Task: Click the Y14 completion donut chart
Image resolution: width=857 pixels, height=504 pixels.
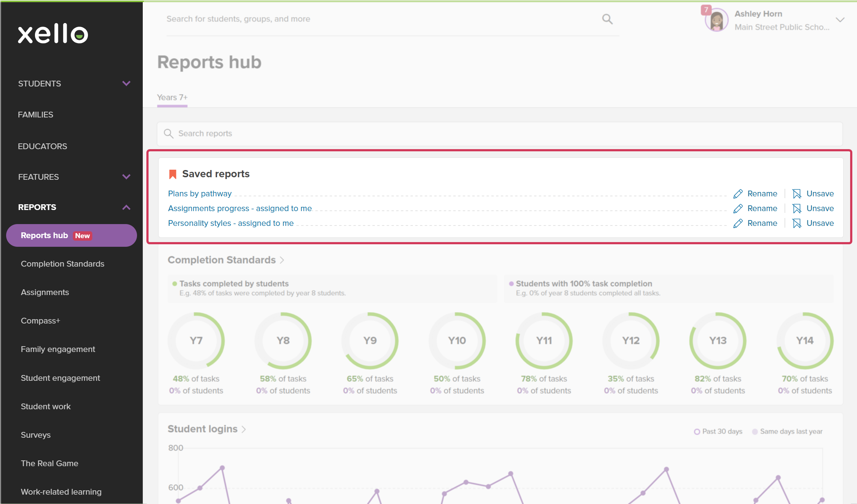Action: [x=805, y=341]
